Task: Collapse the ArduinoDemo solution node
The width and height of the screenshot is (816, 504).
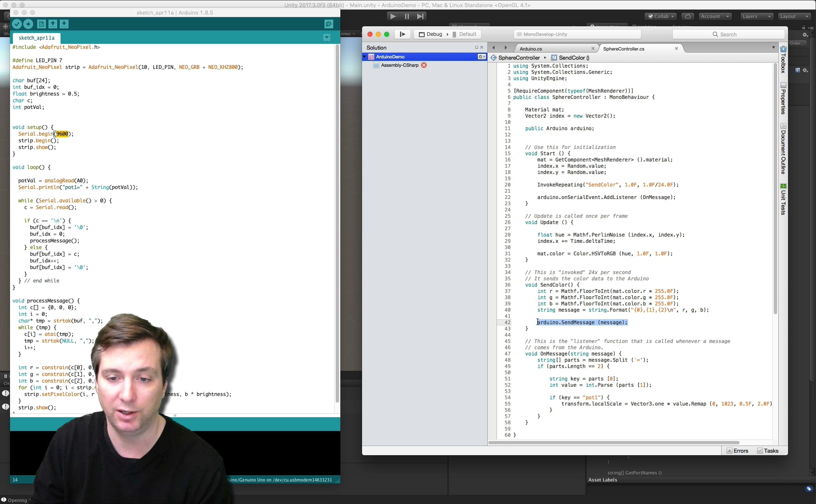Action: 364,57
